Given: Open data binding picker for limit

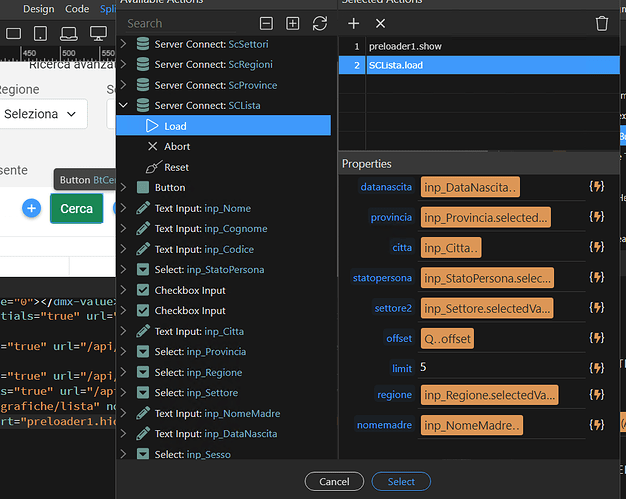Looking at the screenshot, I should click(x=596, y=368).
